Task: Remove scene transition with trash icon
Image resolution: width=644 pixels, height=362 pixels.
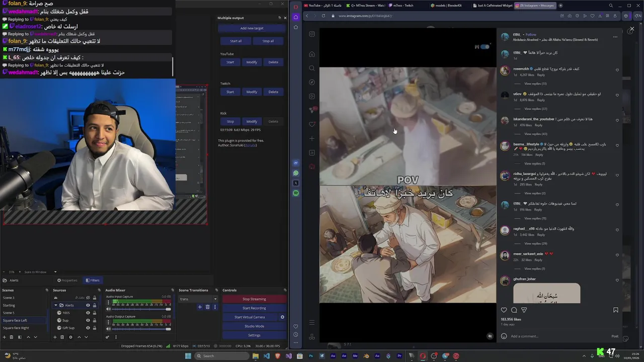Action: tap(207, 307)
